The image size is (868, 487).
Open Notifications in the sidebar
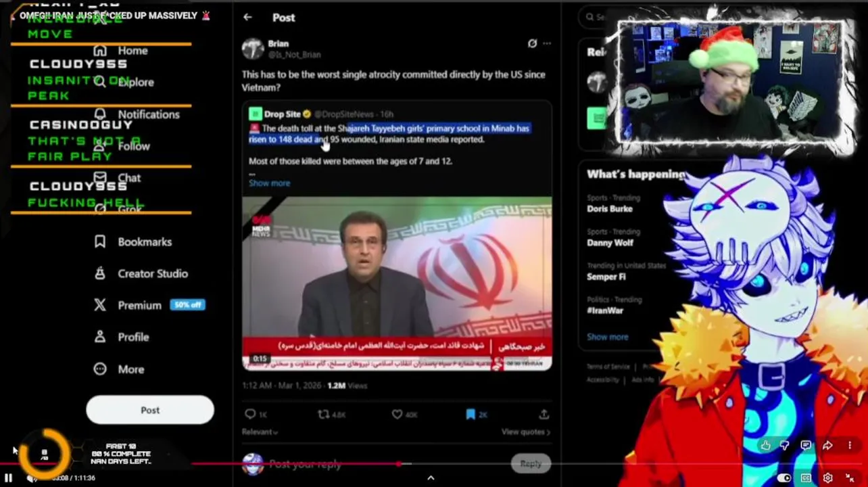click(x=149, y=114)
